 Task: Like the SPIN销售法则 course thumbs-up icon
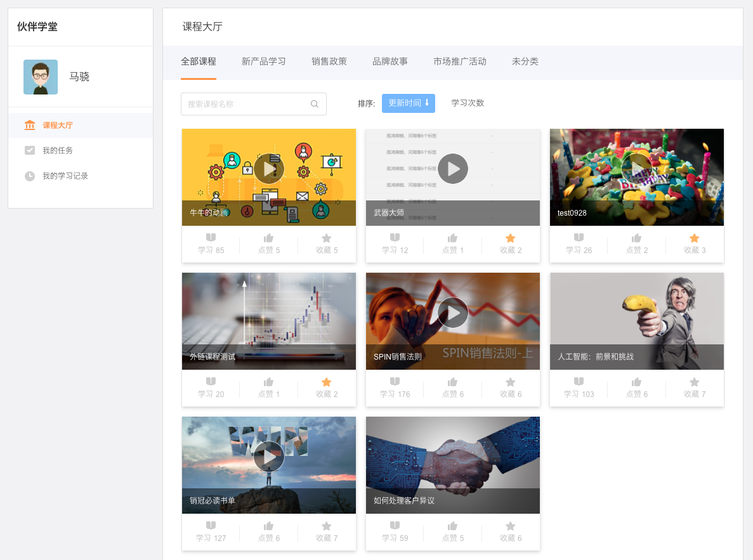[452, 382]
